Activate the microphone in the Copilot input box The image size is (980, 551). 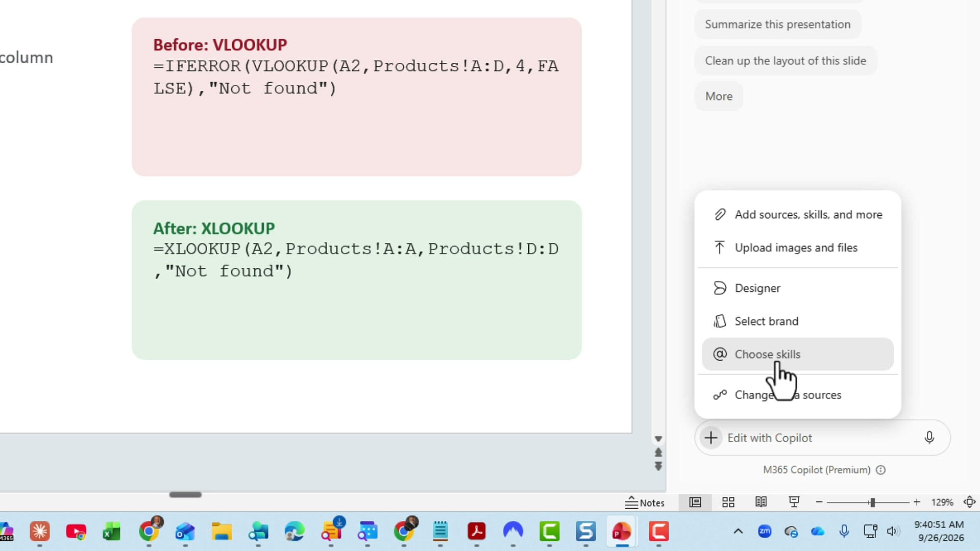(929, 438)
